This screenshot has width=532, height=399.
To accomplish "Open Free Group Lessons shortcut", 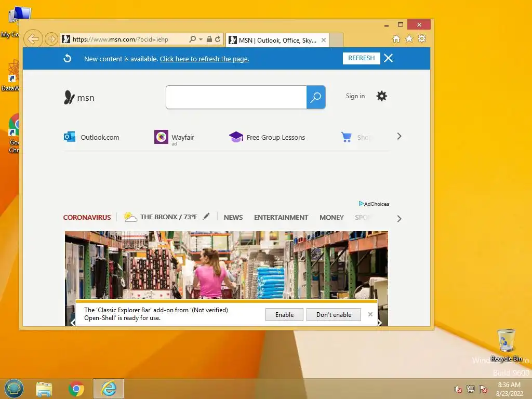I will coord(267,137).
